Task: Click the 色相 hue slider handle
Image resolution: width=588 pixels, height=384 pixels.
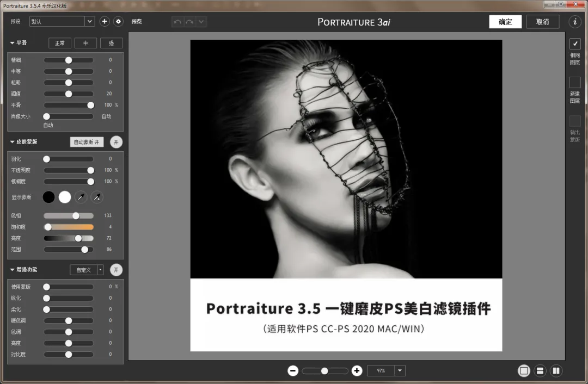Action: 76,216
